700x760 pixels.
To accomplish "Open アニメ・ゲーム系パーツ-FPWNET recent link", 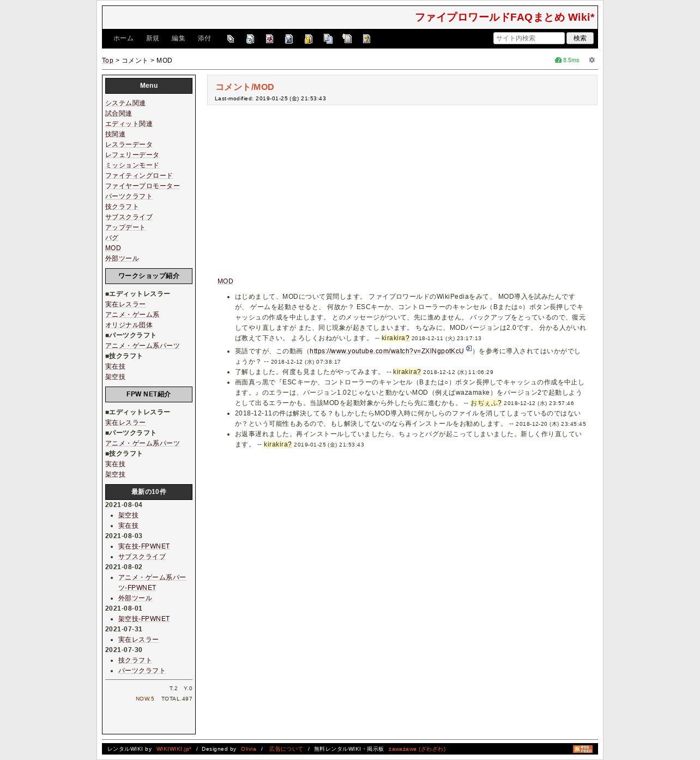I will (152, 582).
